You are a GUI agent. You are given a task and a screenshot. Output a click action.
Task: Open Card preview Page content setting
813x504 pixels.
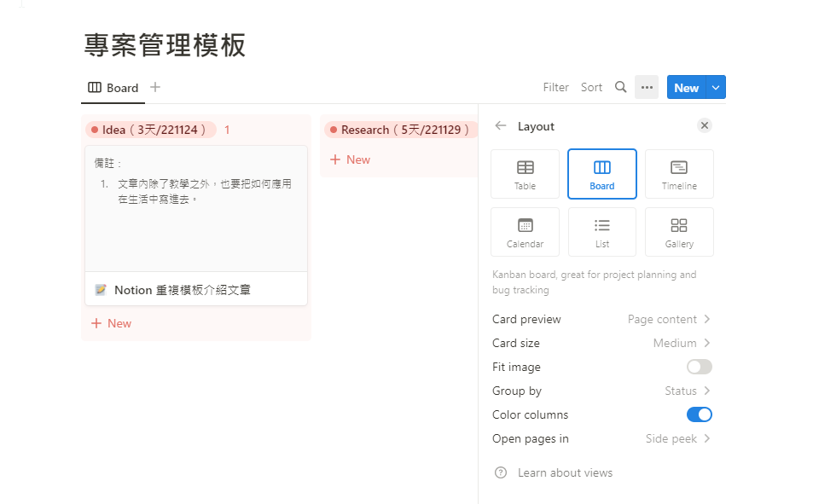tap(601, 320)
